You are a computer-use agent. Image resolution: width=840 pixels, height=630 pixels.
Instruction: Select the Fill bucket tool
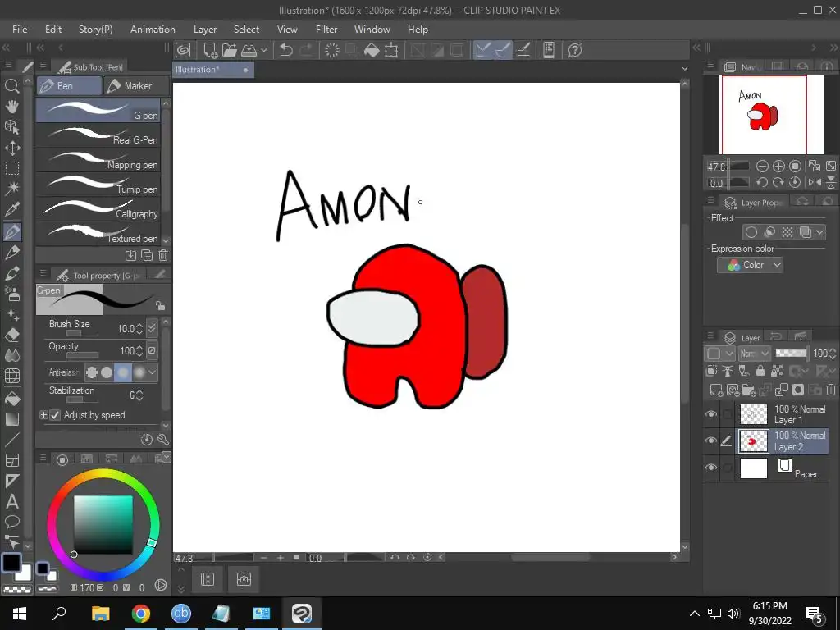click(11, 398)
